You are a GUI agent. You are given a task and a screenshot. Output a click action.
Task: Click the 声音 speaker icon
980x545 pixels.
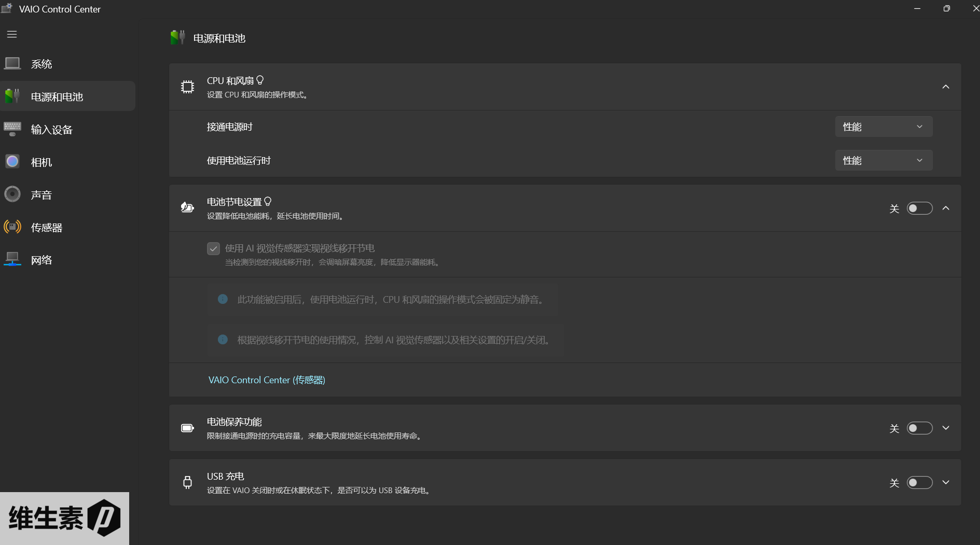click(x=12, y=194)
